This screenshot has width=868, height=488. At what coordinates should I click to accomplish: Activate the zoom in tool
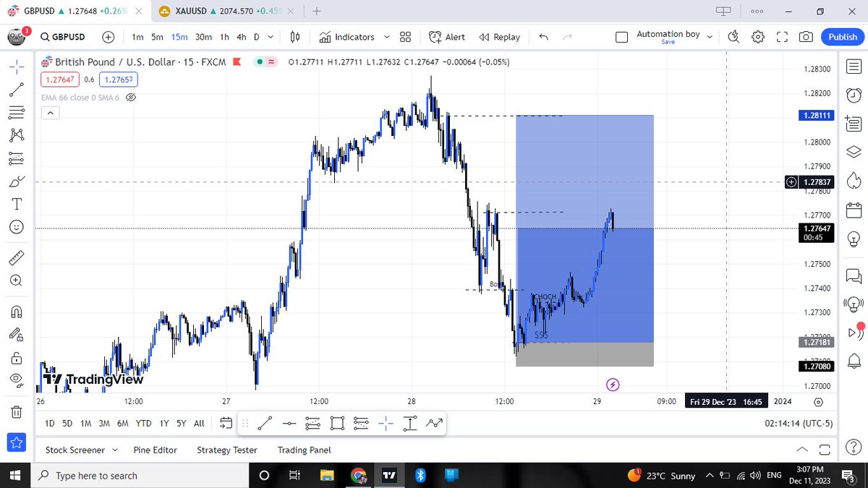coord(17,281)
